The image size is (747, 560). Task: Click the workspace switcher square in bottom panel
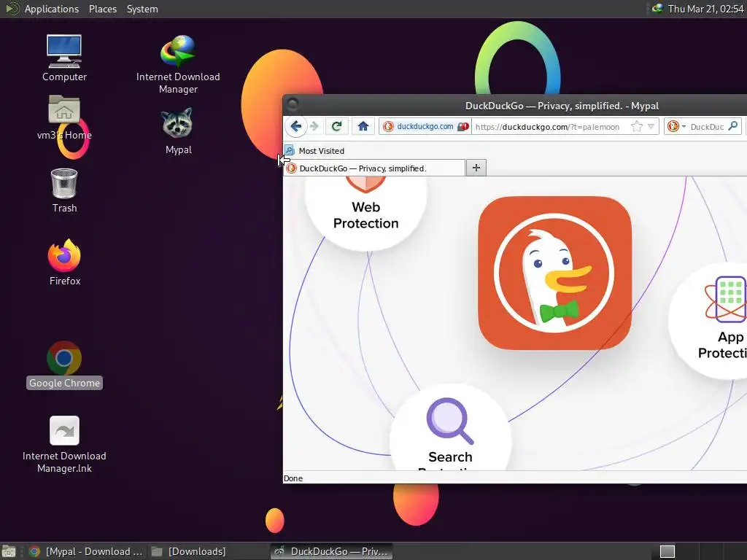(x=667, y=551)
